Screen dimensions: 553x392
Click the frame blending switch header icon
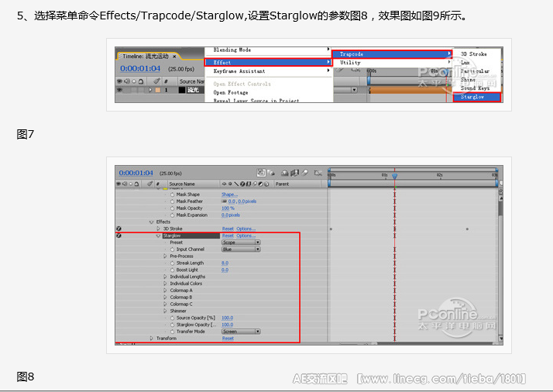249,184
